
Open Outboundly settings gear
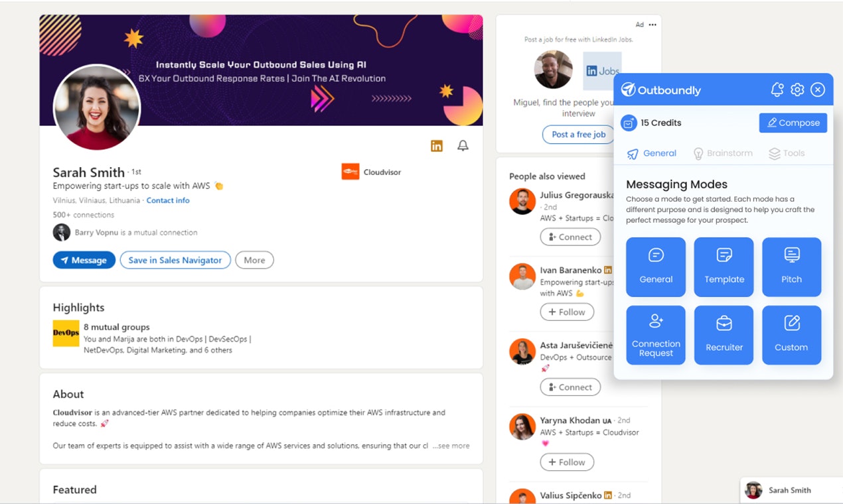797,90
